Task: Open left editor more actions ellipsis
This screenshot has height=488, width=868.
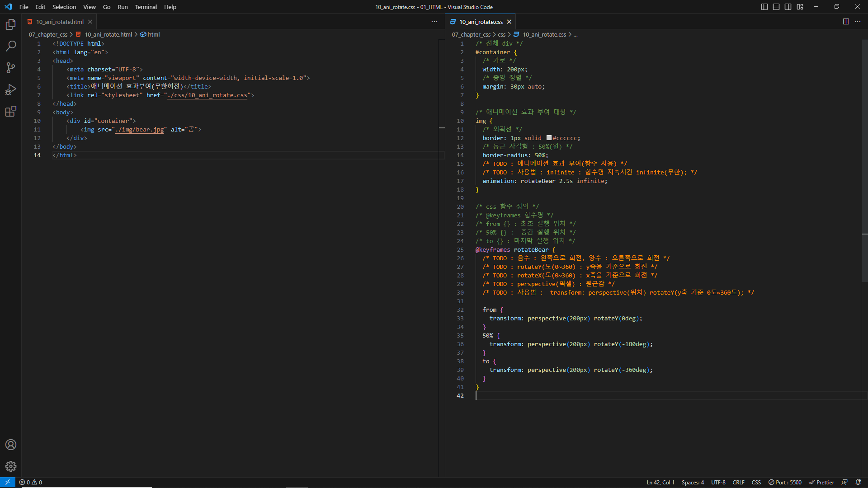Action: pos(434,22)
